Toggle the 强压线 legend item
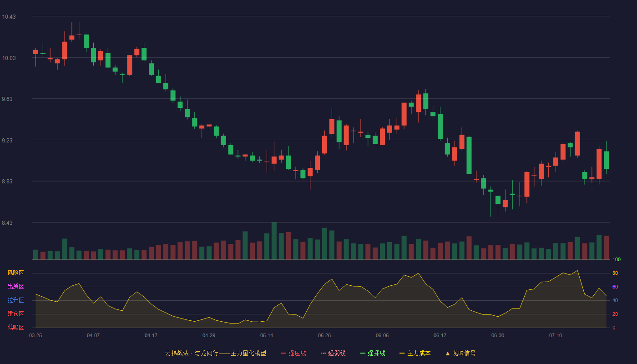The width and height of the screenshot is (637, 364). (293, 353)
